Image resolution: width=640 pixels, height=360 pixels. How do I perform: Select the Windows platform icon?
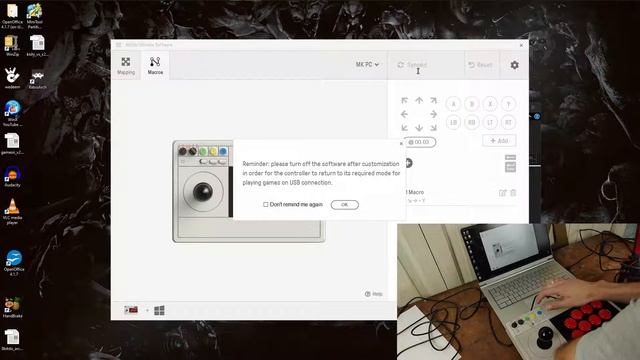click(x=159, y=311)
